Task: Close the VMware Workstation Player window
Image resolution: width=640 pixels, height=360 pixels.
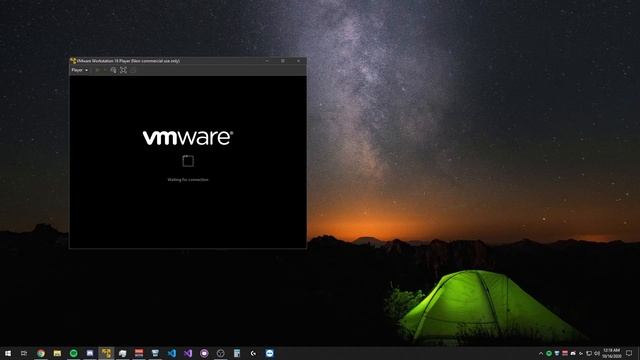Action: [298, 61]
